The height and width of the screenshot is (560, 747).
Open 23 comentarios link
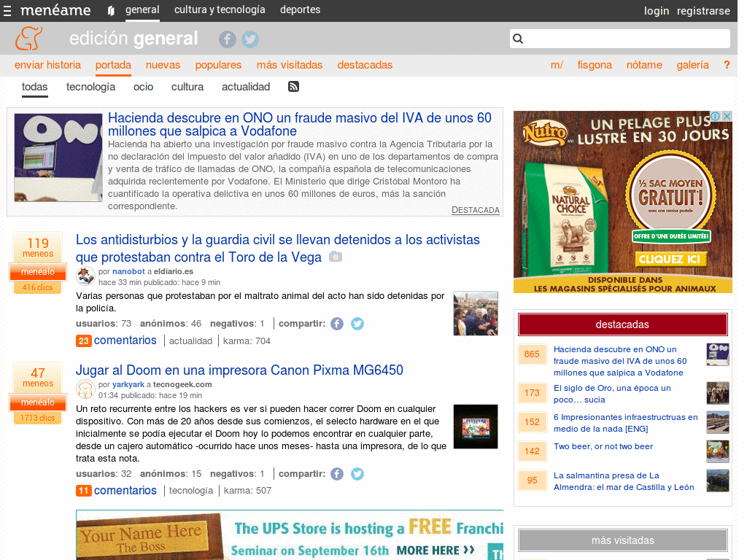116,341
